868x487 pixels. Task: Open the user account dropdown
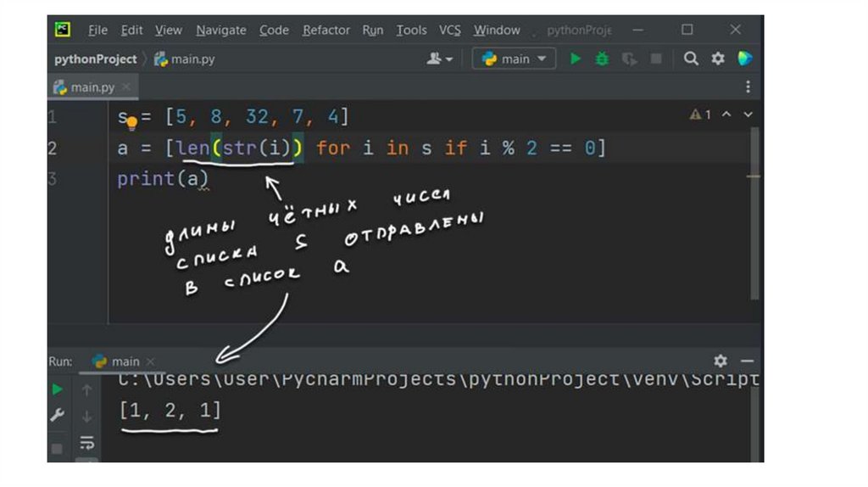point(440,59)
